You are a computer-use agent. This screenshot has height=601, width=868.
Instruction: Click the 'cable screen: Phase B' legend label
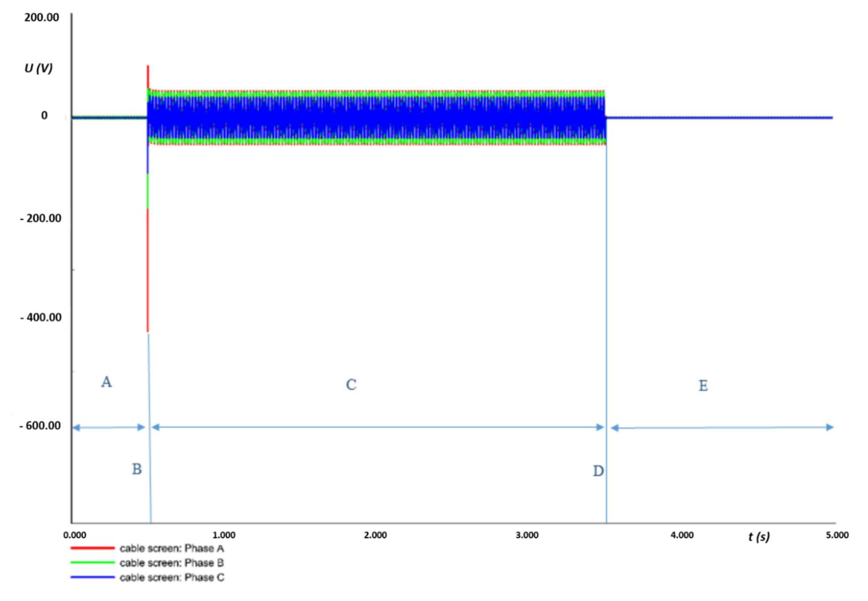[x=172, y=563]
